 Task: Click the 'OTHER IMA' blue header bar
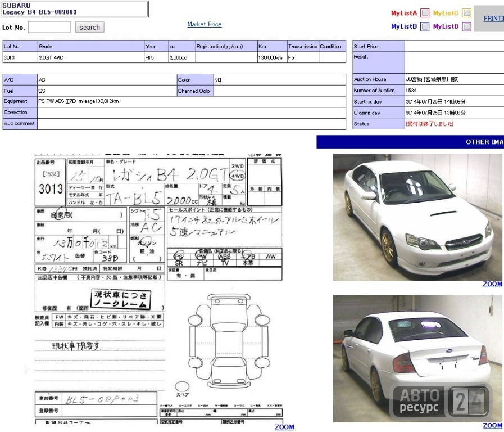tap(410, 142)
